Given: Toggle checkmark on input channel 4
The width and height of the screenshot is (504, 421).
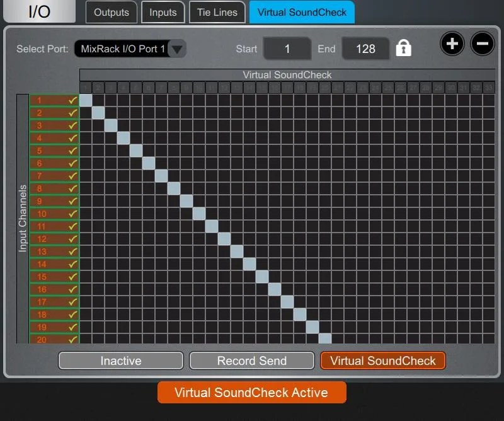Looking at the screenshot, I should point(73,138).
